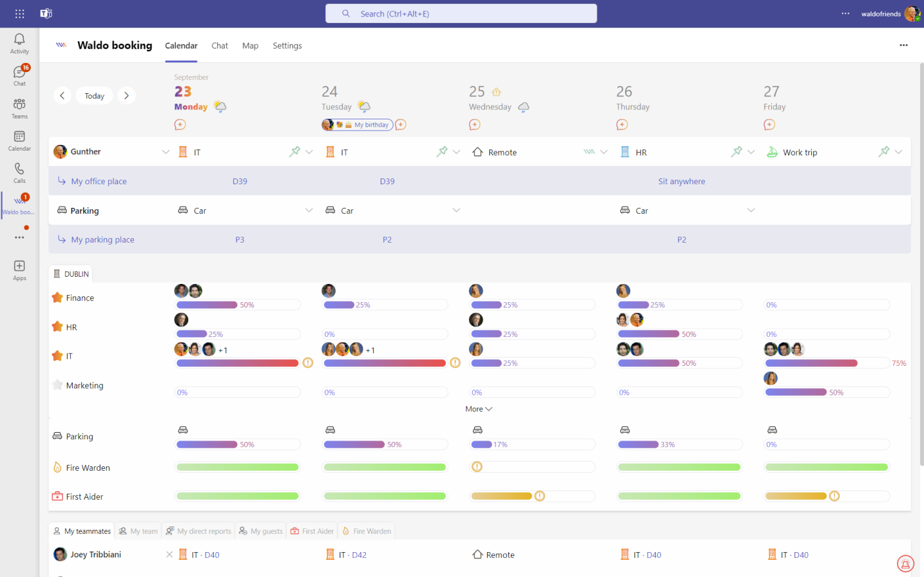Switch to the Map tab

point(250,45)
